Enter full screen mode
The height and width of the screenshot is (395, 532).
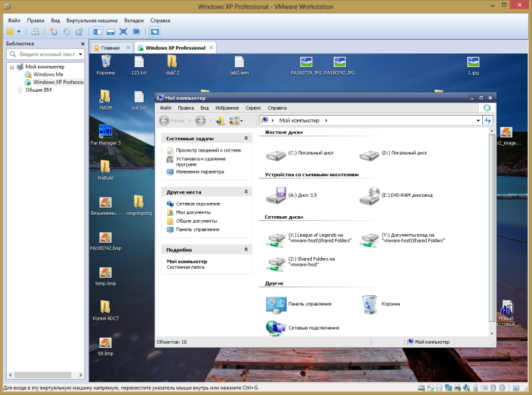[x=123, y=31]
